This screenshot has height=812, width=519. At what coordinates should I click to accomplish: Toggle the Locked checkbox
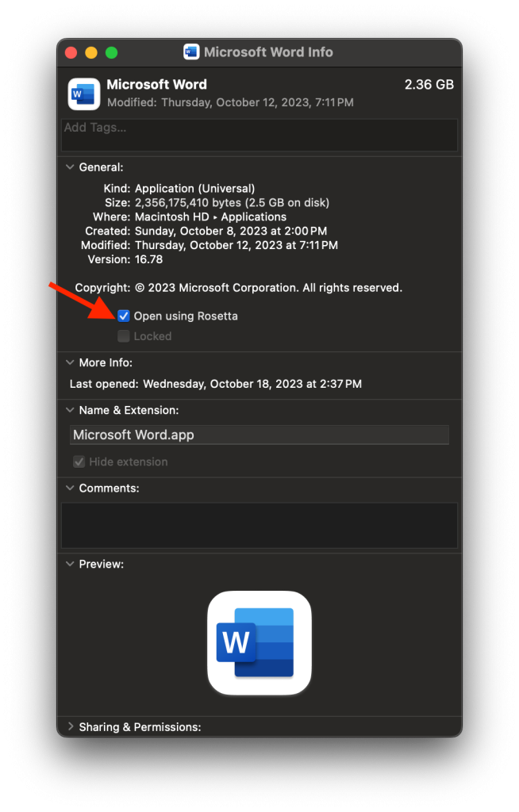pyautogui.click(x=124, y=336)
